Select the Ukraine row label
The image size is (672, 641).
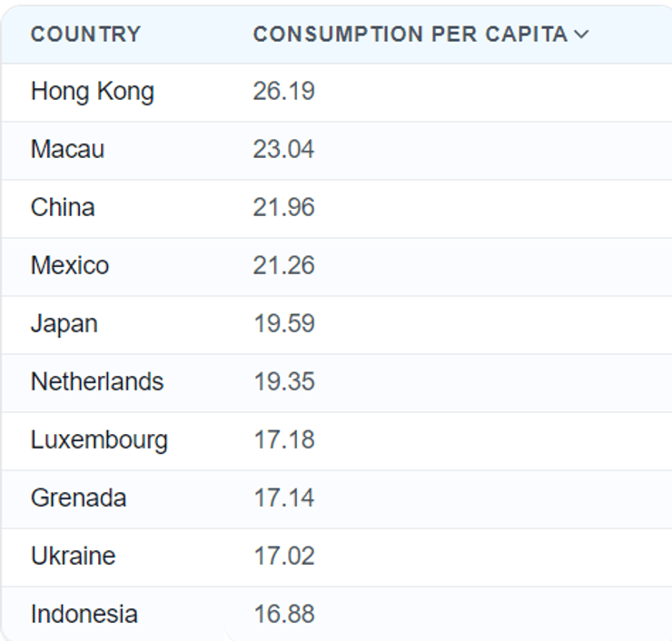pos(73,557)
